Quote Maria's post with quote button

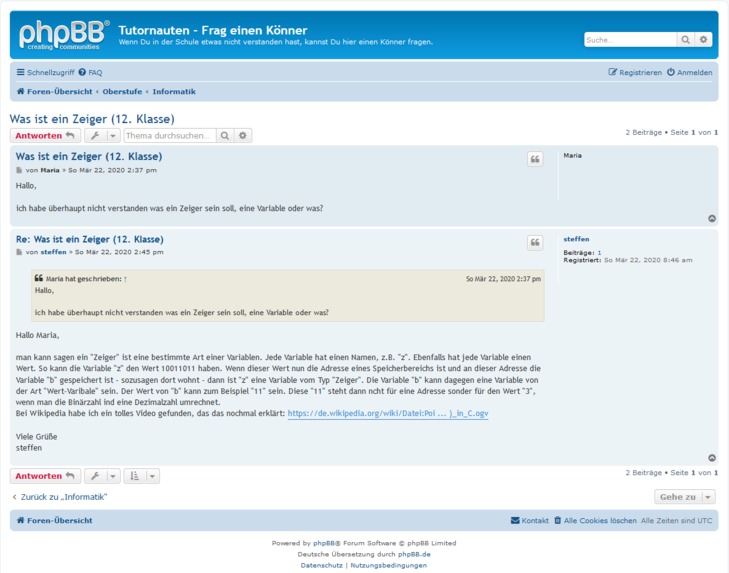[535, 159]
